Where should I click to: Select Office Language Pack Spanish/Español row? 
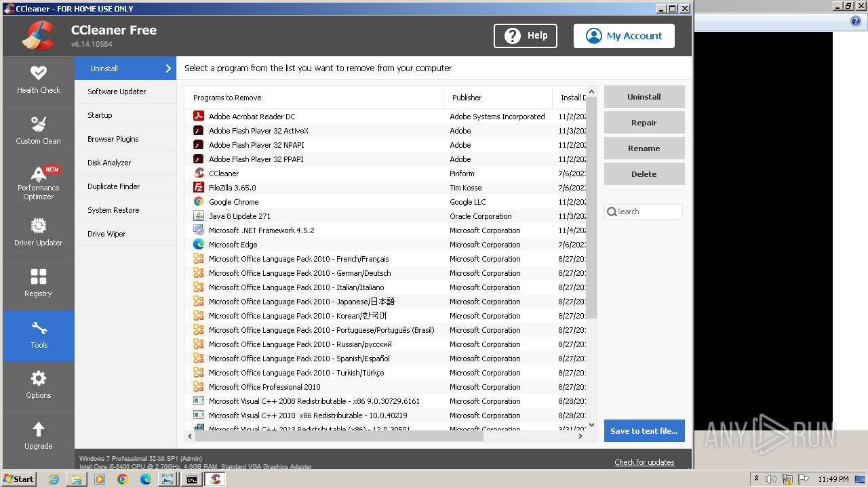[x=386, y=358]
